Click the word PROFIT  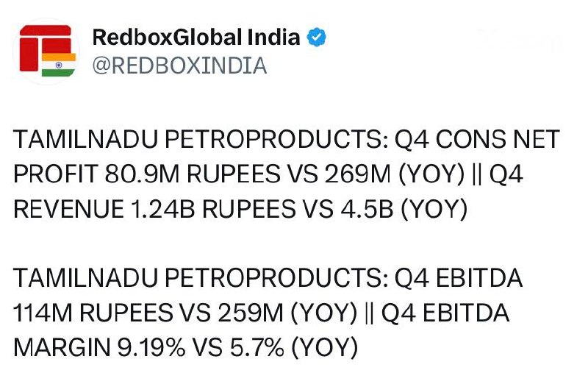point(56,174)
